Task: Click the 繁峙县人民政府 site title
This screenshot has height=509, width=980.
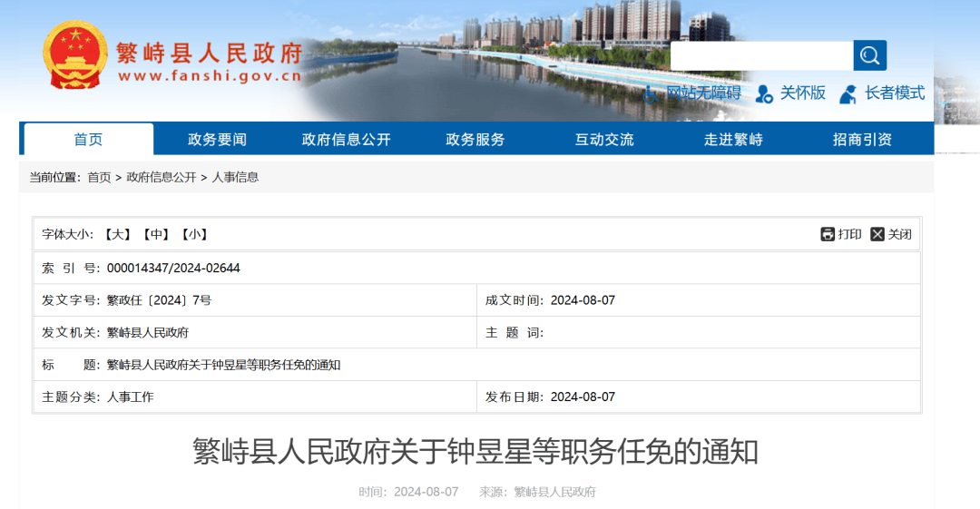Action: [x=210, y=54]
